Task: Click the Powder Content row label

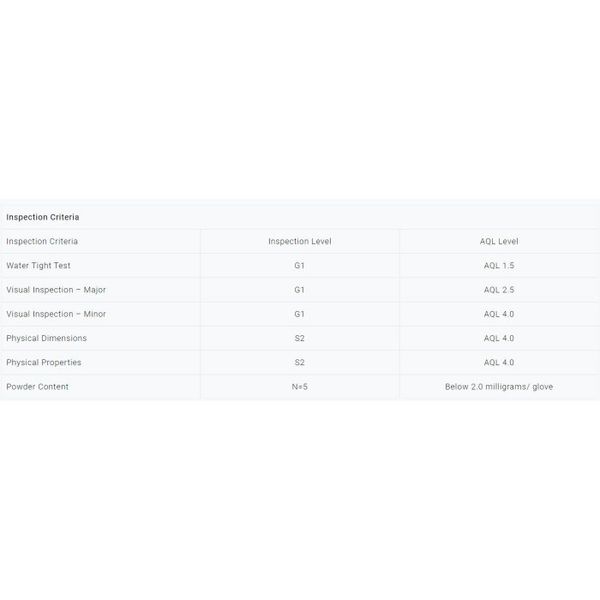Action: point(38,386)
